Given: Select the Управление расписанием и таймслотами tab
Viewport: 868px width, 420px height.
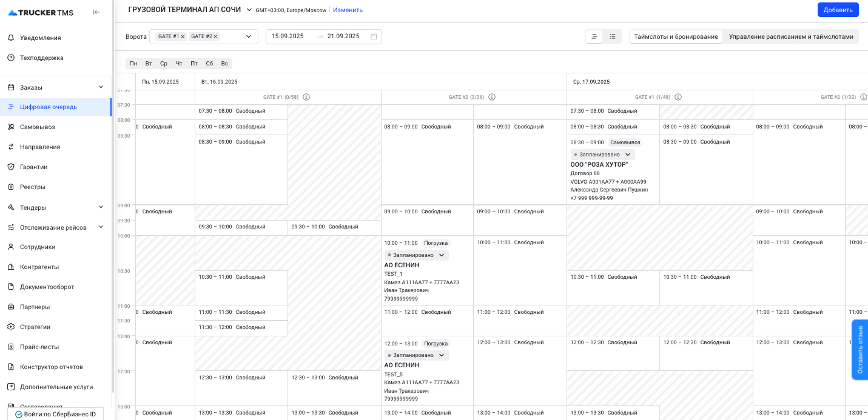Looking at the screenshot, I should 790,36.
